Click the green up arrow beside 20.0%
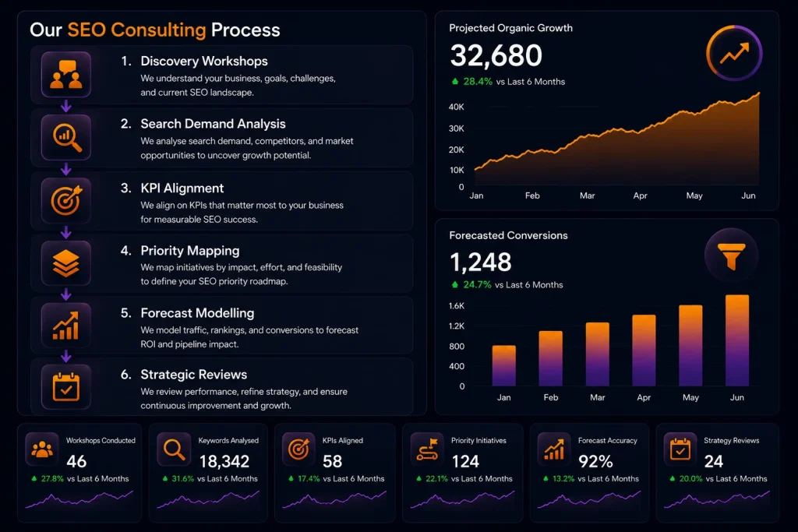This screenshot has width=798, height=532. coord(673,478)
